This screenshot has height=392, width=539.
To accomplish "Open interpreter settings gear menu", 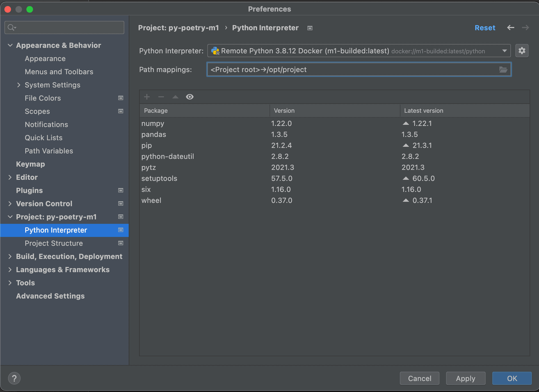I will (x=522, y=51).
